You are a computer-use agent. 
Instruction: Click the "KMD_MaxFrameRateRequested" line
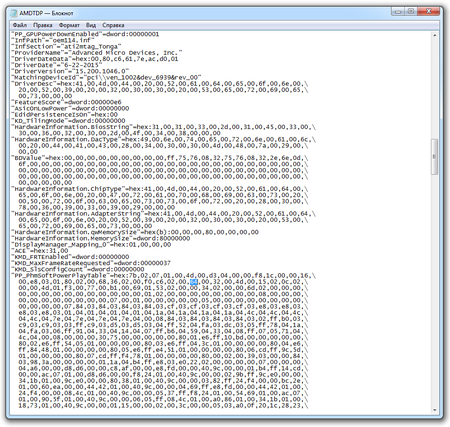[x=91, y=263]
